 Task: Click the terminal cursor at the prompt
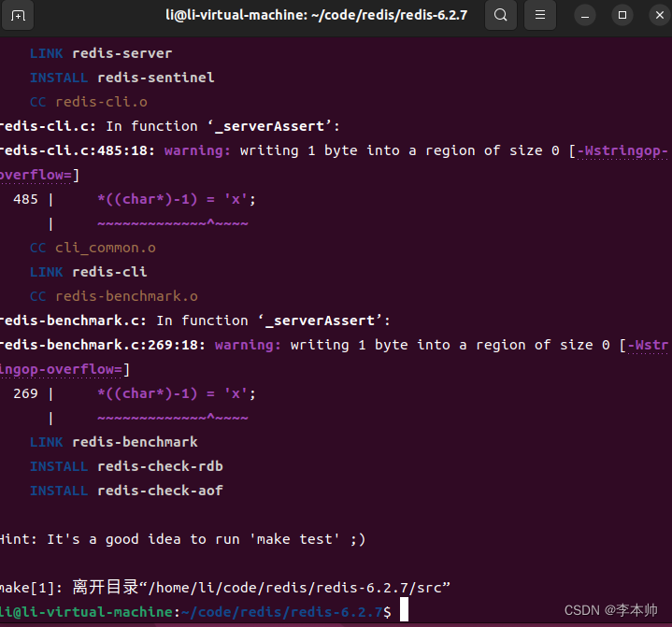(x=404, y=610)
